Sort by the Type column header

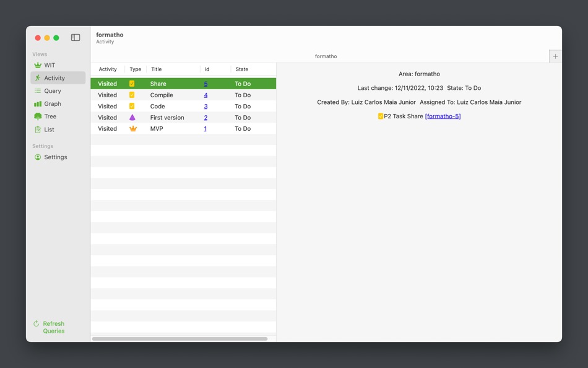[x=136, y=69]
